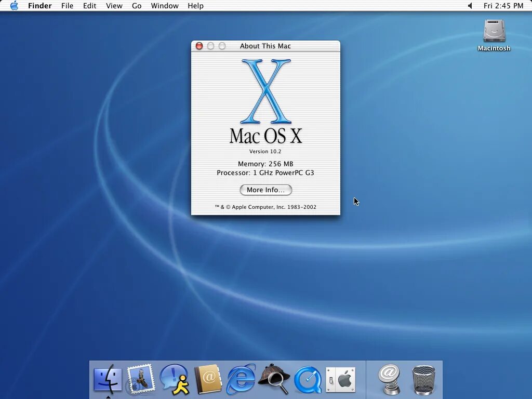Viewport: 532px width, 399px height.
Task: Open Address Book in the Dock
Action: (x=208, y=379)
